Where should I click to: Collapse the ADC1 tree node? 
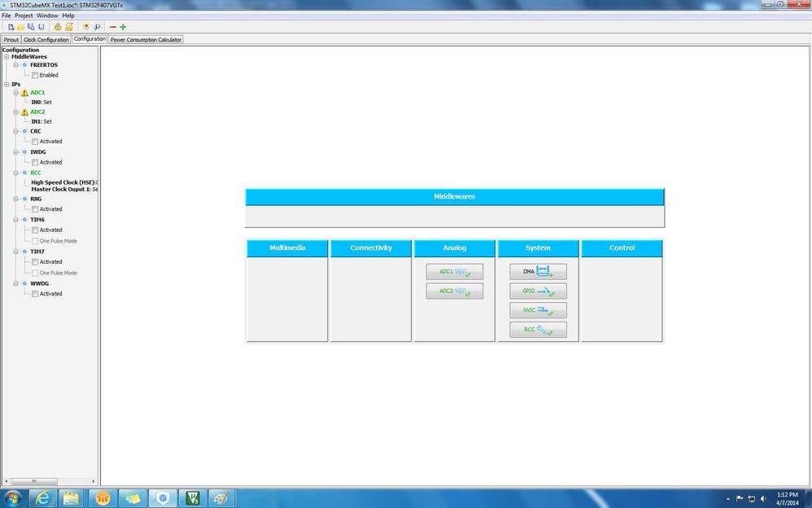coord(16,93)
